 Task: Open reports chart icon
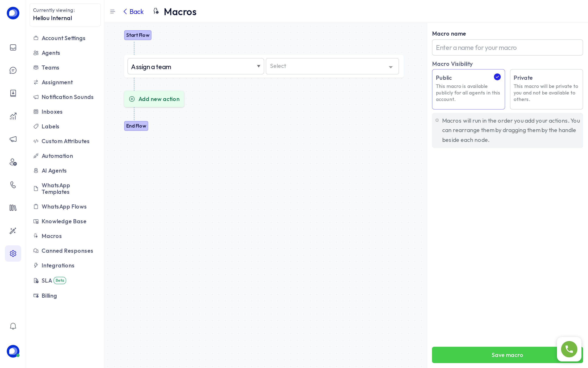tap(13, 116)
